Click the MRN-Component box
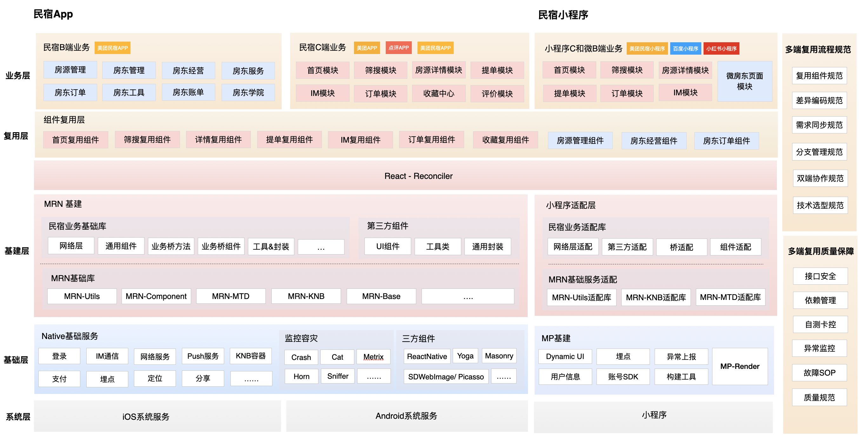The width and height of the screenshot is (868, 441). (156, 296)
